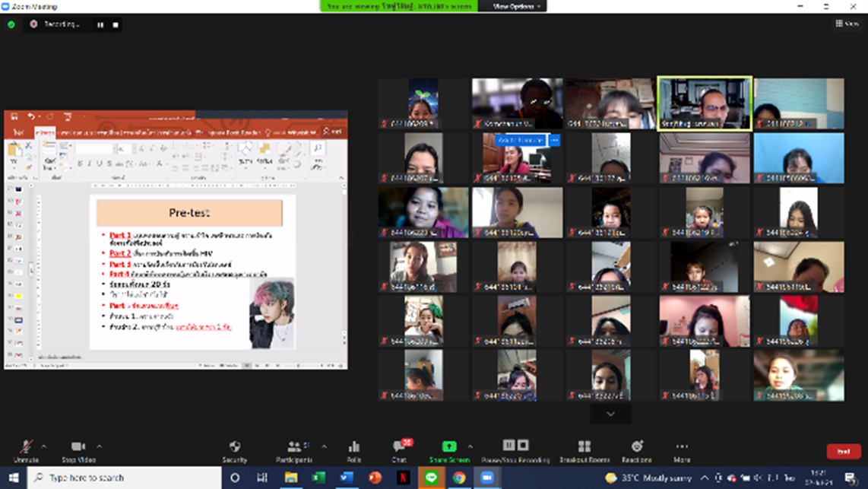Unmute the microphone in Zoom toolbar

point(26,449)
